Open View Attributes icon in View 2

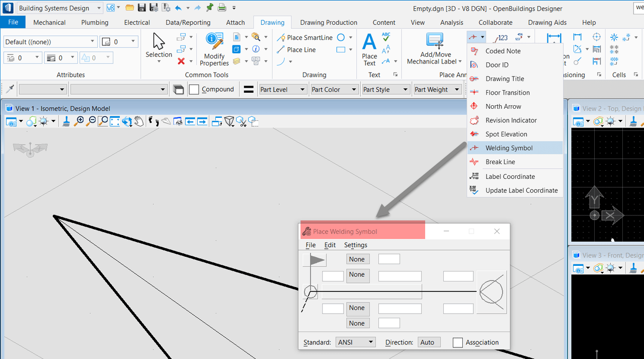579,121
